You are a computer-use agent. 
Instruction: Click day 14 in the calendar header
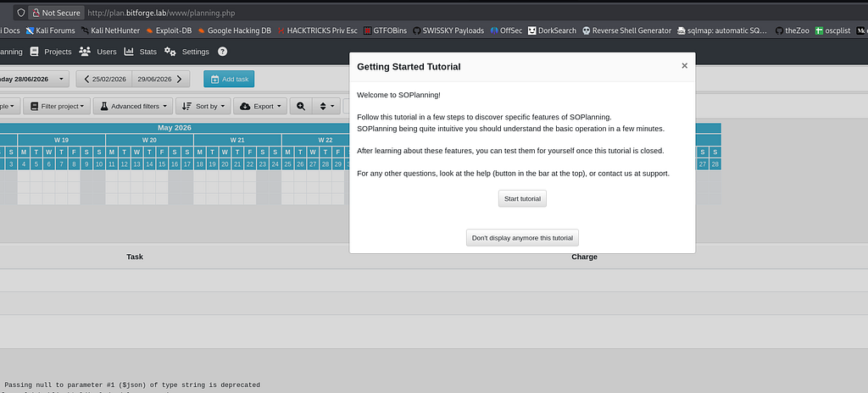pos(149,164)
